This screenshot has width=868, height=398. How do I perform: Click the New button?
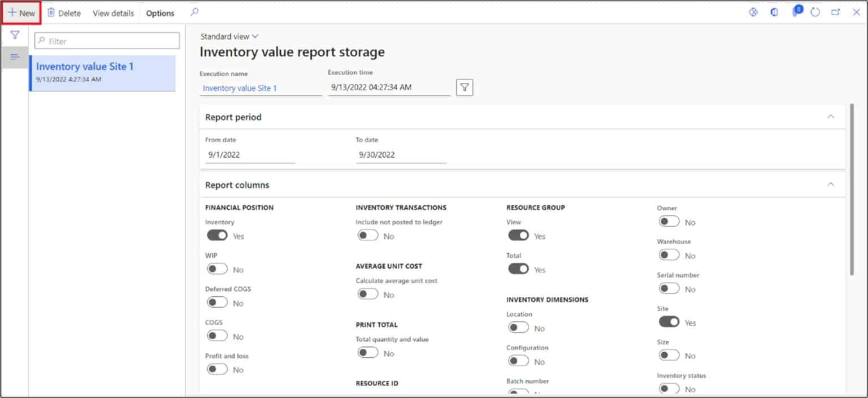21,12
